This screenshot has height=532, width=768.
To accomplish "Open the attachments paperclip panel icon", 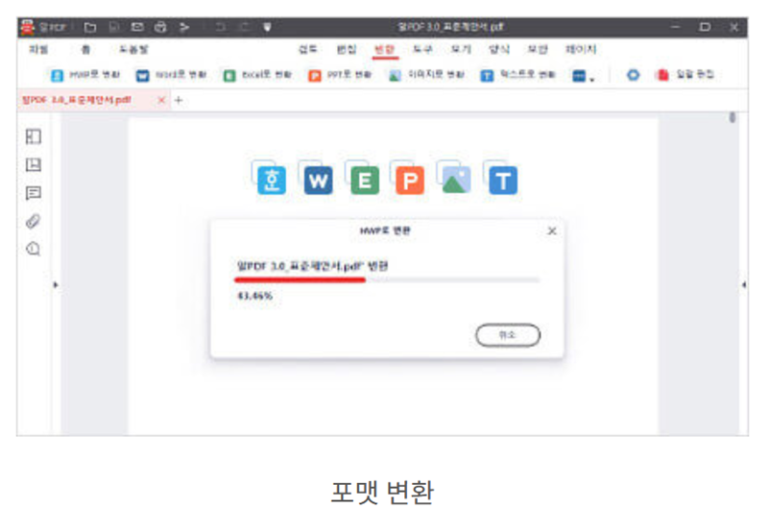I will click(x=34, y=222).
